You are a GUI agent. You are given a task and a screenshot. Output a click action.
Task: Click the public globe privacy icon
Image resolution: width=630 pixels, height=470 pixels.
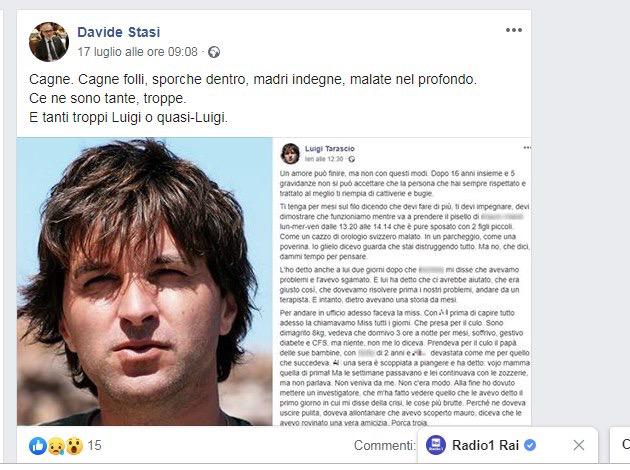214,52
